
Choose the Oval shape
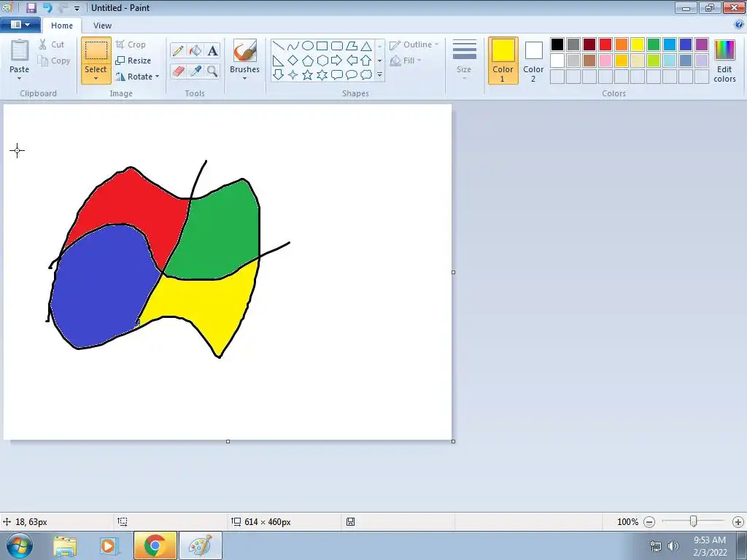(308, 46)
